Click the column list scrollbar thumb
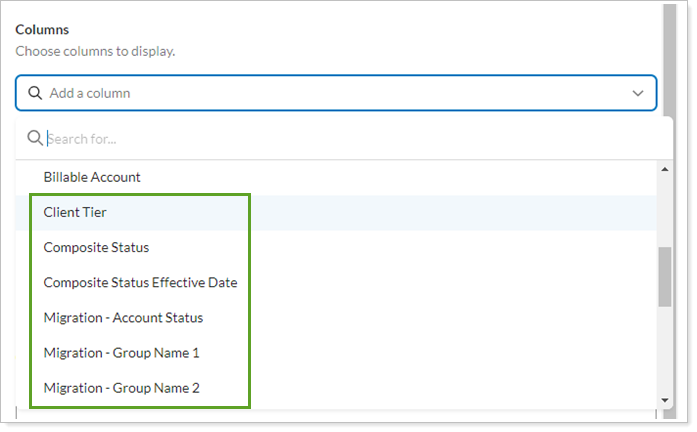Screen dimensions: 697x432 (x=665, y=277)
